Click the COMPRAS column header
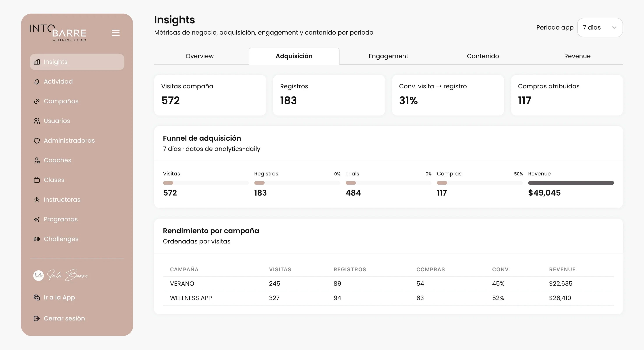 pyautogui.click(x=430, y=270)
